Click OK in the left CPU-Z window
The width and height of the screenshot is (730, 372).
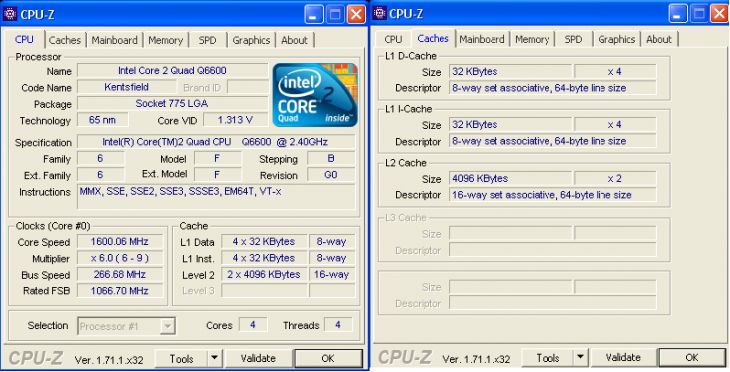328,358
